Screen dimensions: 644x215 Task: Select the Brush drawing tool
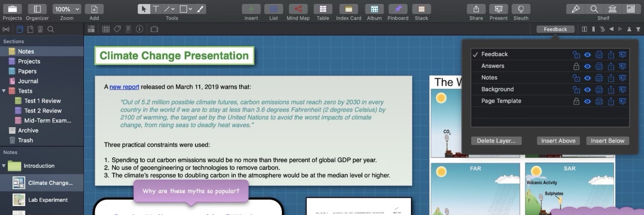click(200, 9)
